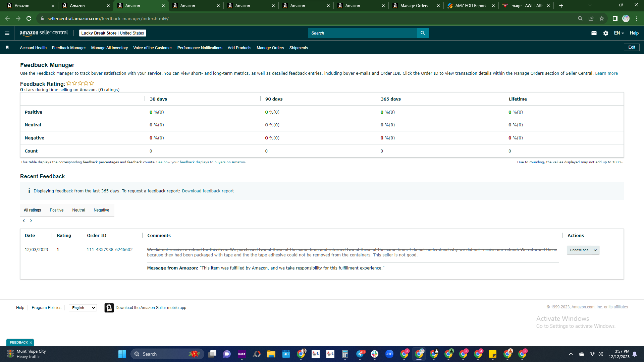644x362 pixels.
Task: Switch to the AMZ EOD Report tab
Action: click(471, 6)
